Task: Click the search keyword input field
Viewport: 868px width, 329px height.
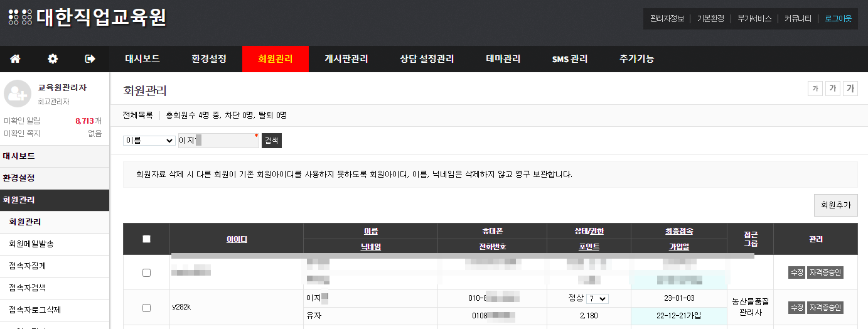Action: 218,141
